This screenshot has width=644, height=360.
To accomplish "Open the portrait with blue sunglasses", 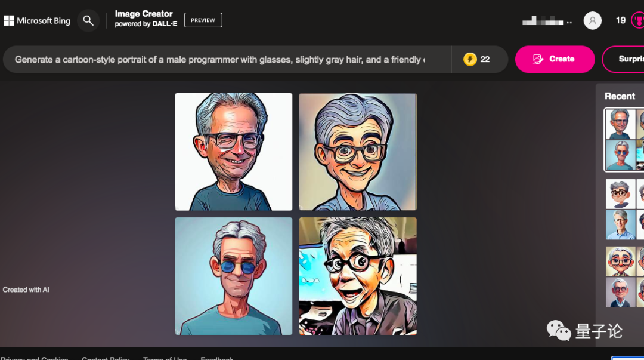I will [234, 276].
